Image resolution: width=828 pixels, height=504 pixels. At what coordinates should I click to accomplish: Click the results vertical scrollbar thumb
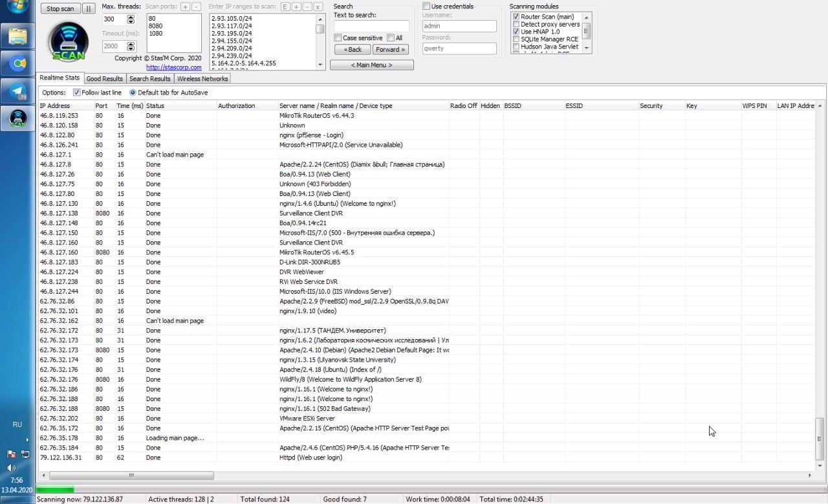pyautogui.click(x=820, y=438)
